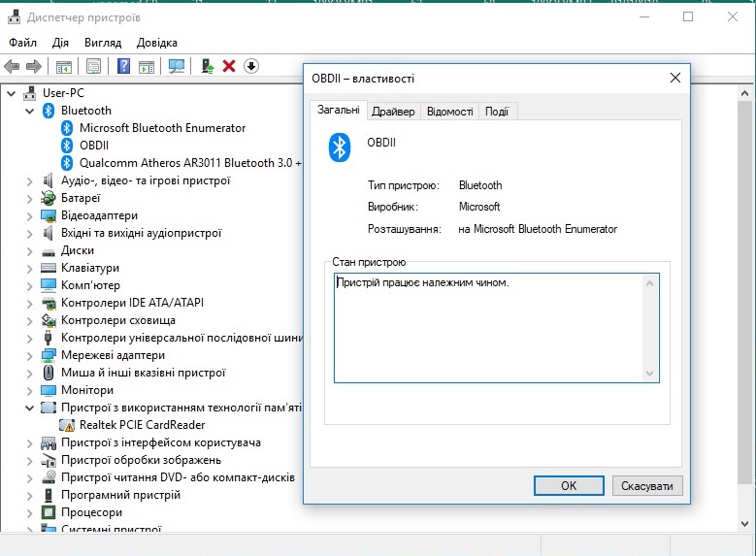Click the Qualcomm Atheros AR3011 Bluetooth icon
Screen dimensions: 756x556
67,163
